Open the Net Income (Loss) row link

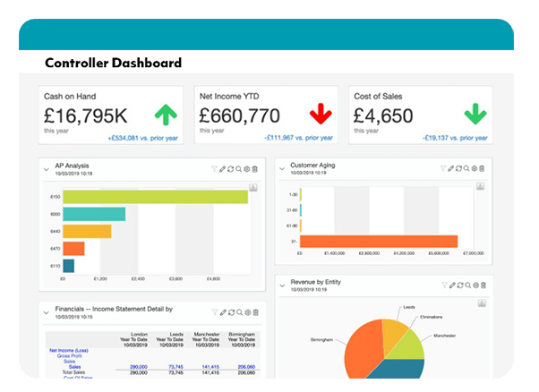coord(67,351)
